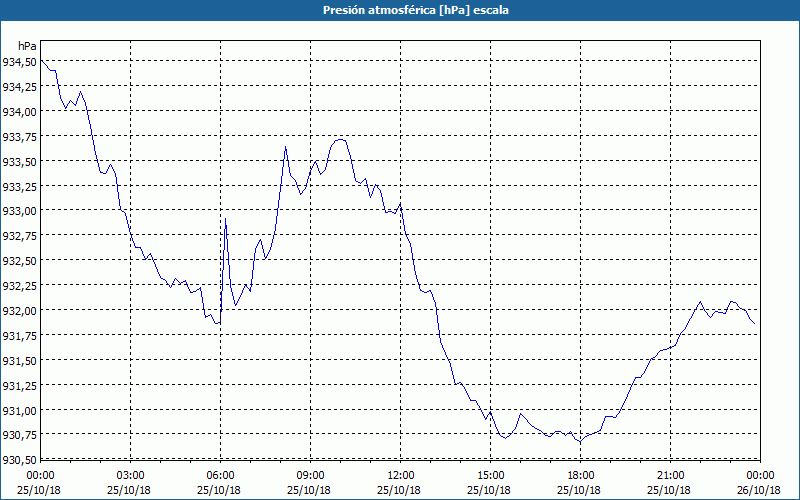Click the 21:00 time label

(x=670, y=476)
